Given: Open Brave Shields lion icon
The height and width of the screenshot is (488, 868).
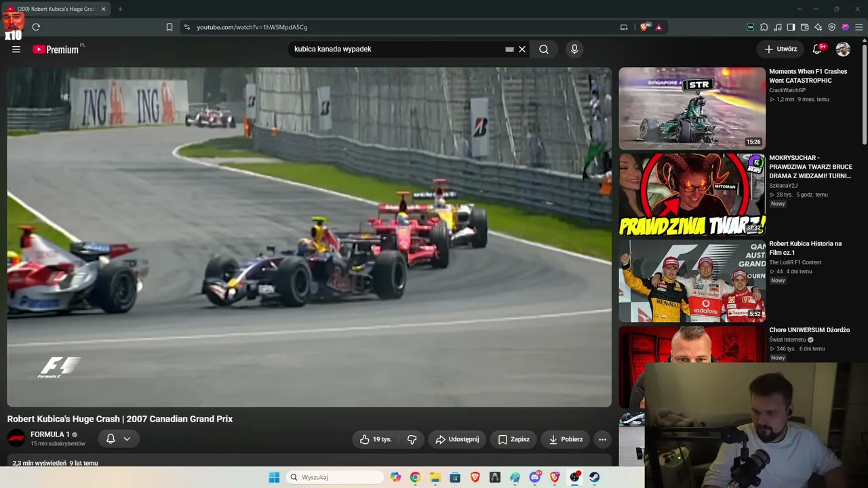Looking at the screenshot, I should (x=644, y=27).
